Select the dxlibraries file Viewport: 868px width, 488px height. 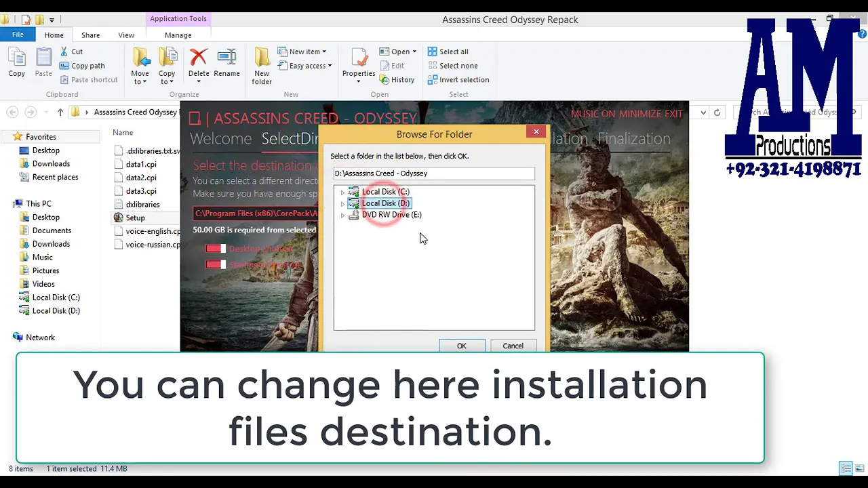pyautogui.click(x=142, y=204)
